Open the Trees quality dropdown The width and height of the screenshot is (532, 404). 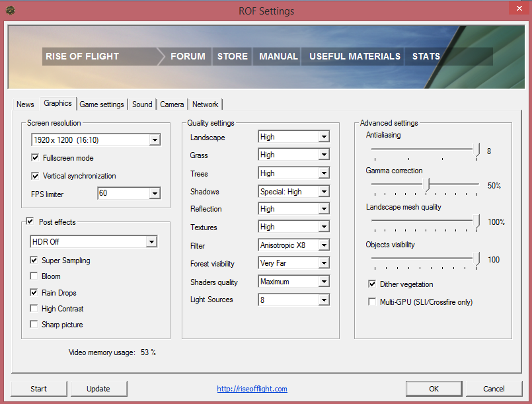point(294,173)
